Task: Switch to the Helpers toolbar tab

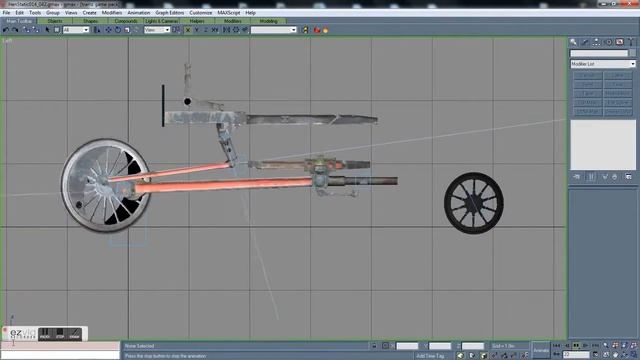Action: point(197,21)
